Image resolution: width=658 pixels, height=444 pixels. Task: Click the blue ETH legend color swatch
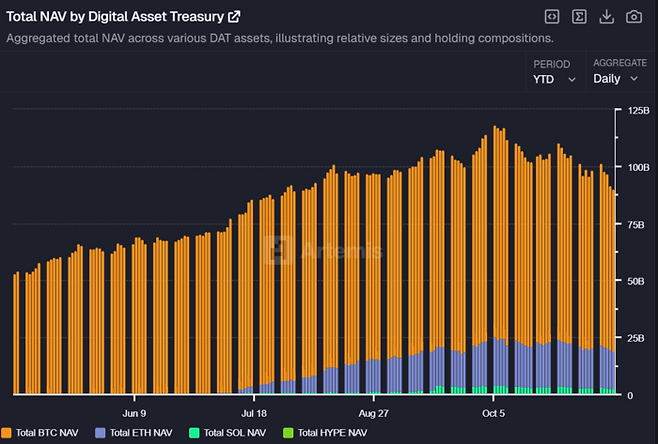(x=101, y=433)
